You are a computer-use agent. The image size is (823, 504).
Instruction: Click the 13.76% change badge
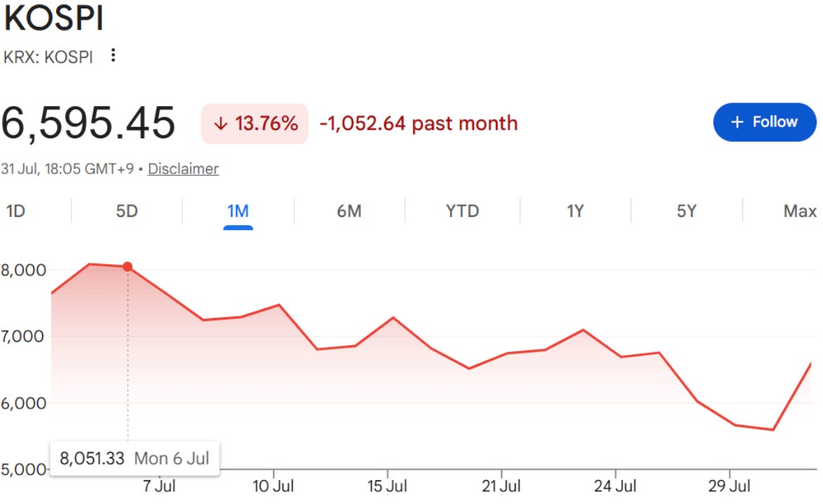(255, 124)
